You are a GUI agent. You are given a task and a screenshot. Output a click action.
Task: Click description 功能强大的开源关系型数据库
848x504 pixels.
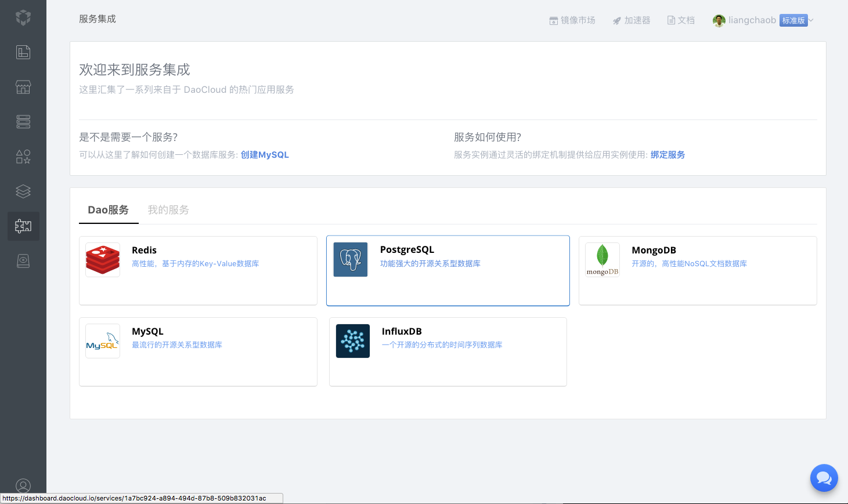(430, 263)
